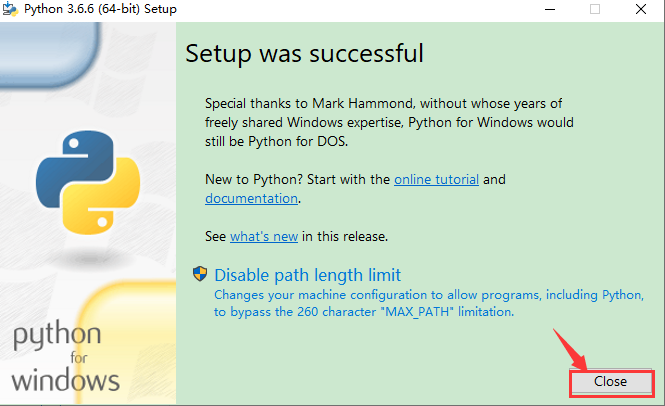
Task: Open the online tutorial link
Action: 436,180
